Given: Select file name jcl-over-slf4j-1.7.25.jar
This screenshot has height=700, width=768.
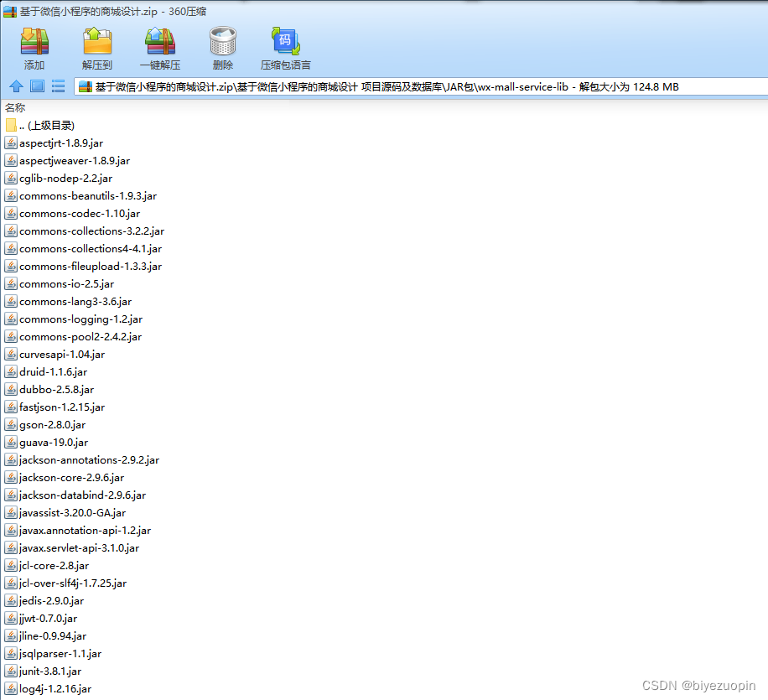Looking at the screenshot, I should click(73, 583).
